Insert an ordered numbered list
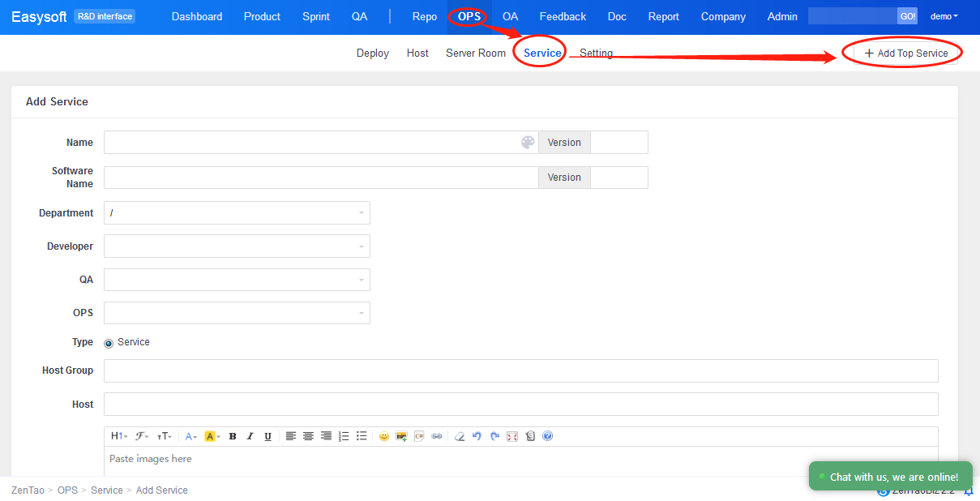Screen dimensions: 980x501 (x=344, y=436)
